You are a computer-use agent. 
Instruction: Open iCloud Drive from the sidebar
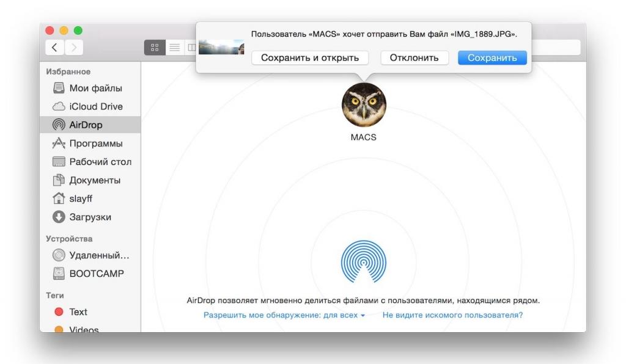[x=90, y=106]
